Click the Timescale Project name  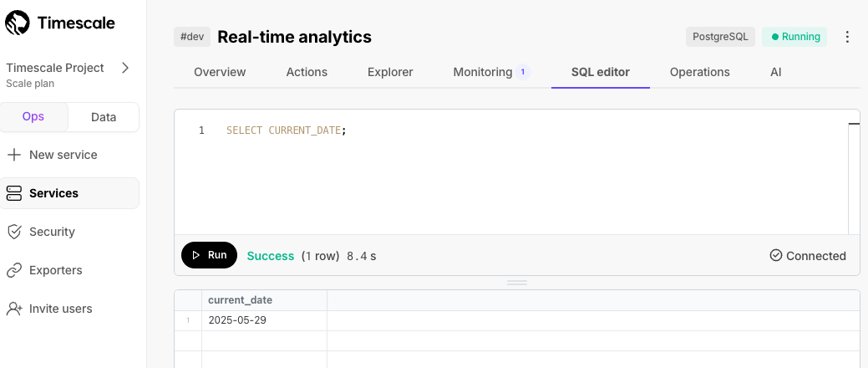point(55,68)
